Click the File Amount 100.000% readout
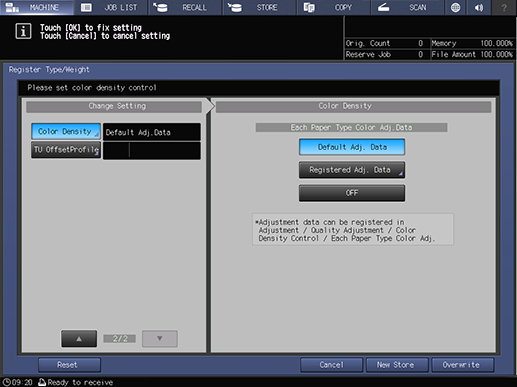The width and height of the screenshot is (517, 387). point(472,54)
